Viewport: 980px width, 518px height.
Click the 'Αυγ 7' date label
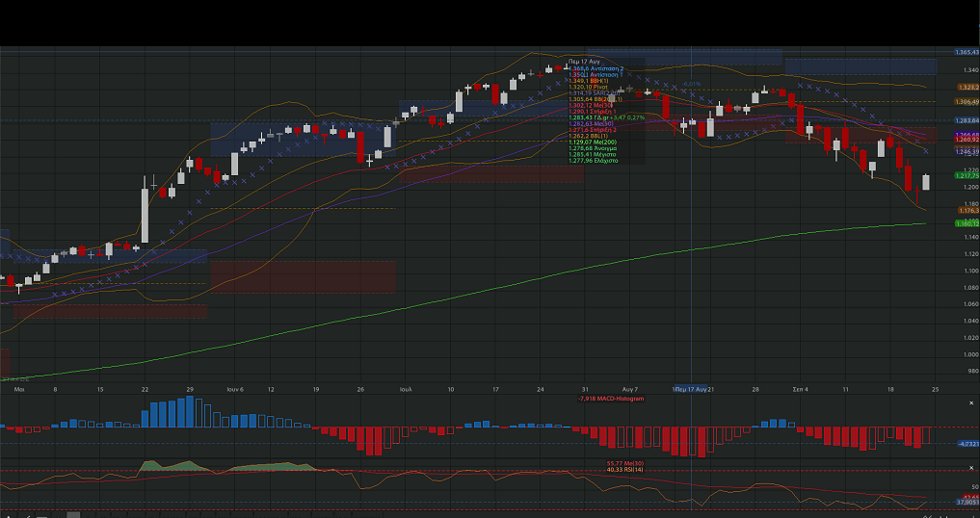(x=630, y=389)
